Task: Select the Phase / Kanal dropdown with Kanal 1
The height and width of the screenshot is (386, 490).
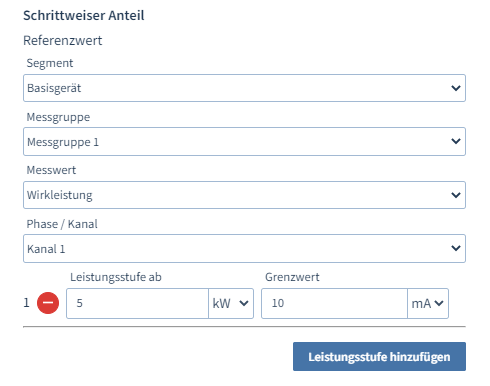Action: click(244, 248)
